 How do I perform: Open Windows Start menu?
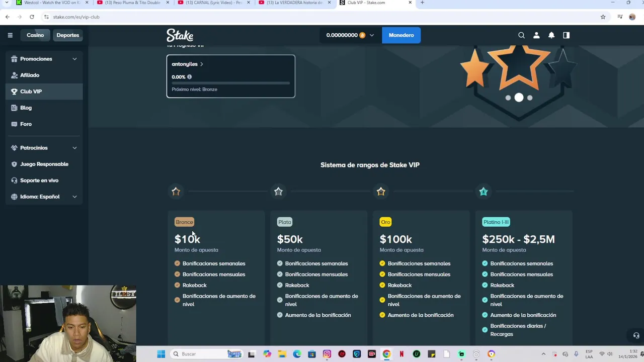pos(161,354)
